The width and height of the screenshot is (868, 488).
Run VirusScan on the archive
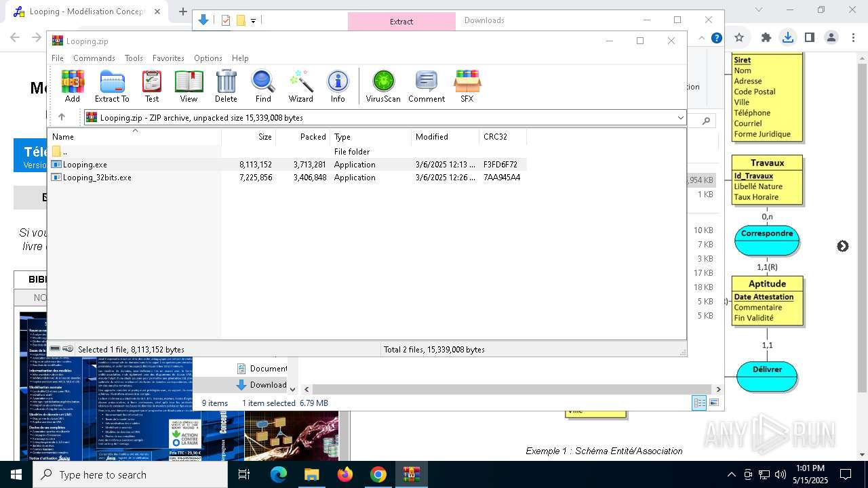383,86
